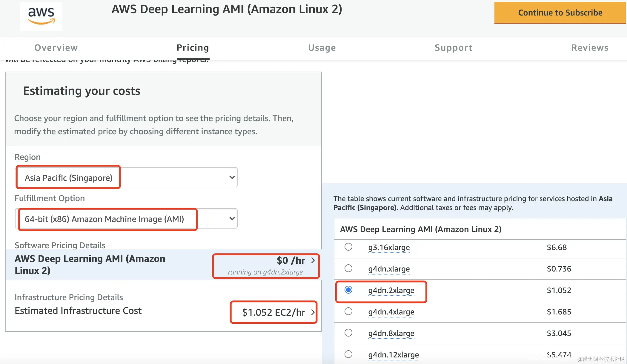627x364 pixels.
Task: Click Continue to Subscribe button
Action: point(560,13)
